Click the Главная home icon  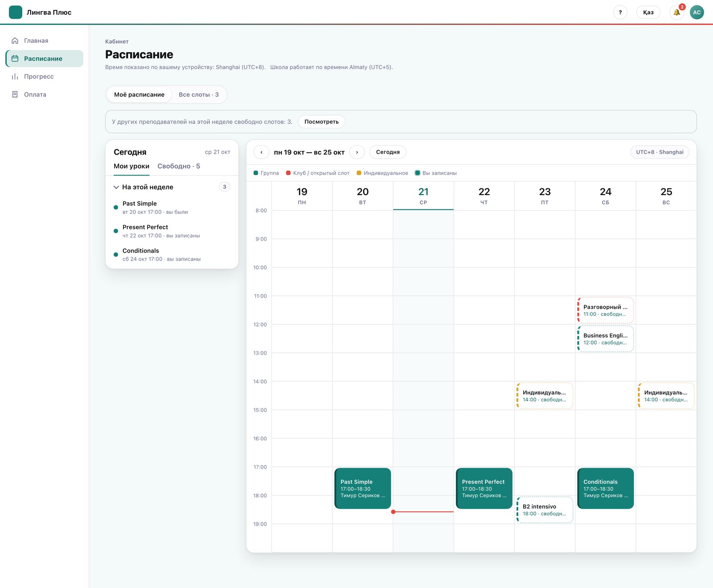[15, 41]
